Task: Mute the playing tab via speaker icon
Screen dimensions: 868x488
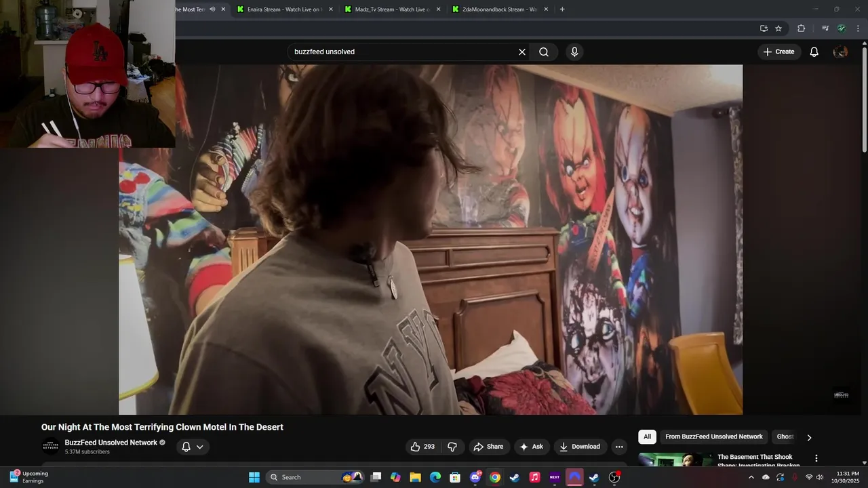Action: coord(212,9)
